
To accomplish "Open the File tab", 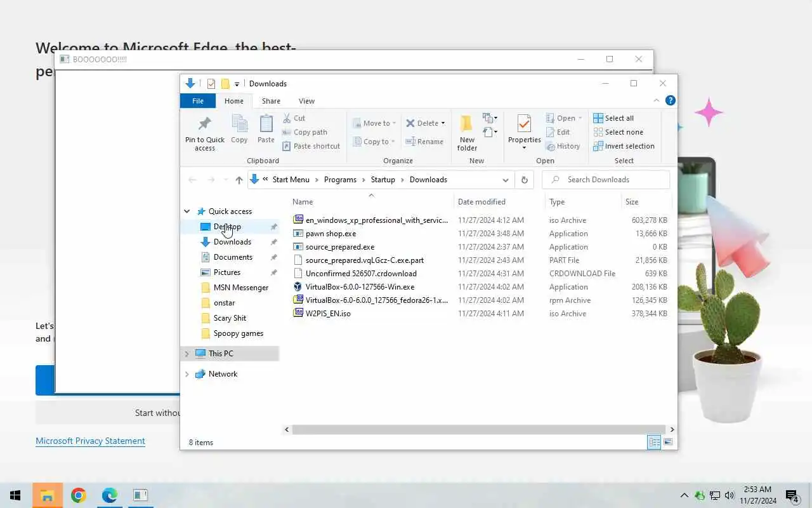I will tap(198, 101).
